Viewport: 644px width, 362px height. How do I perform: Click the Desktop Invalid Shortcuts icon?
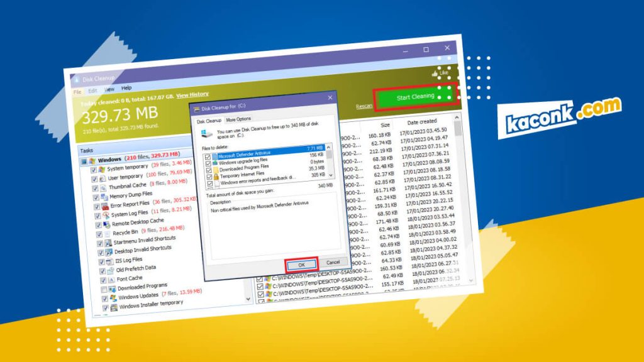point(109,252)
